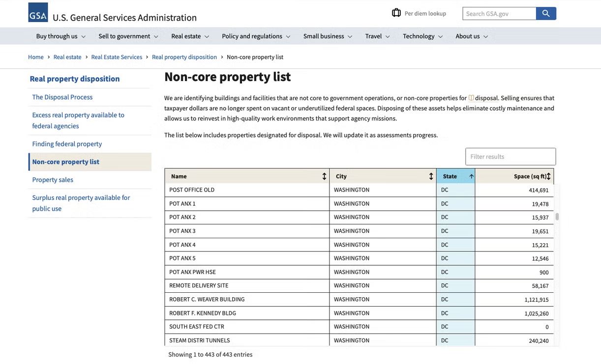The image size is (601, 364).
Task: Click the GSA logo
Action: coord(38,12)
